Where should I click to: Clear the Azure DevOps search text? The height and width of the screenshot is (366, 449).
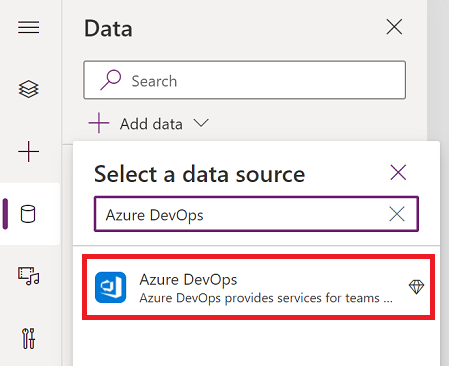click(397, 214)
